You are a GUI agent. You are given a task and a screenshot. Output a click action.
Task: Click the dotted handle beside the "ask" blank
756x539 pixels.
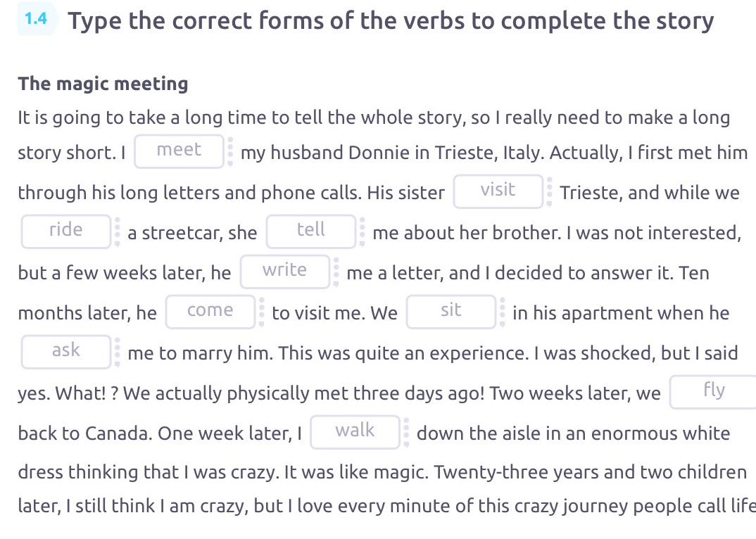[x=116, y=351]
